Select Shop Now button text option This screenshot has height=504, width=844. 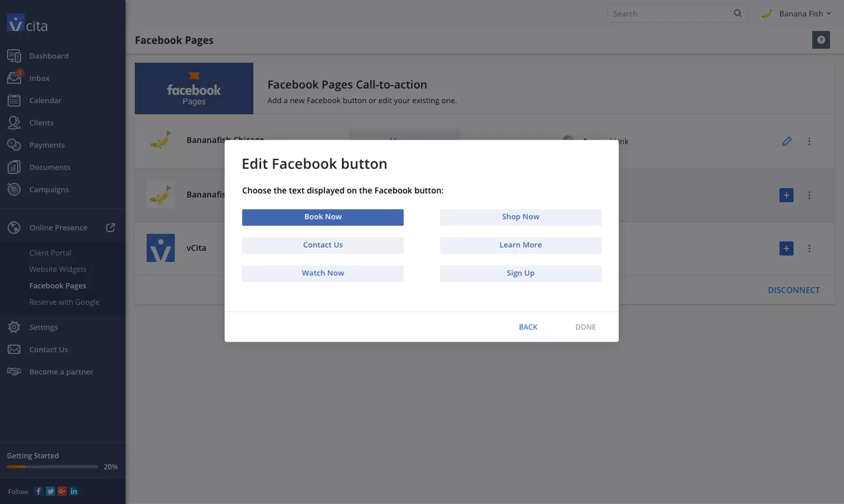521,217
